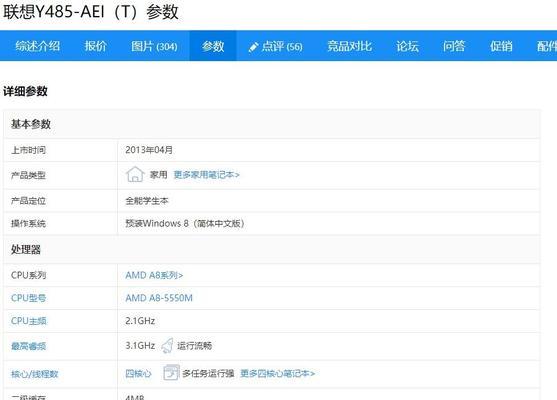Image resolution: width=557 pixels, height=400 pixels.
Task: Go to the 论坛 tab
Action: [x=407, y=46]
